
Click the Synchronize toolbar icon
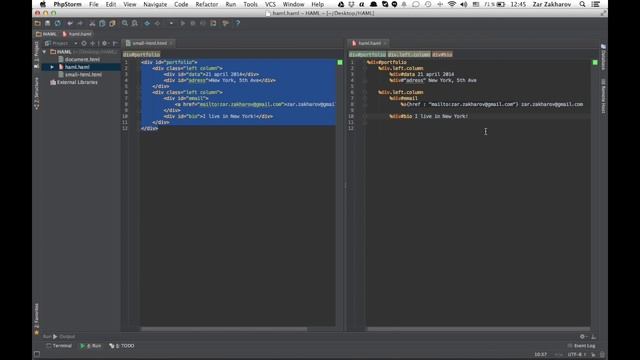tap(58, 24)
